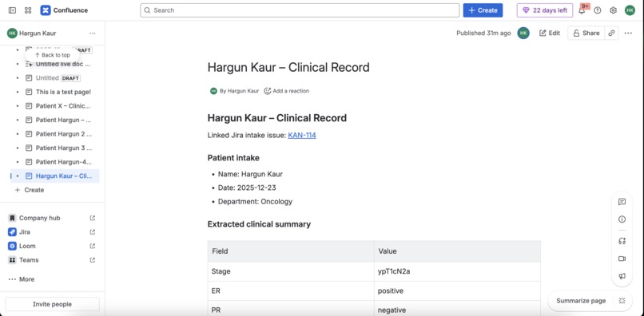The height and width of the screenshot is (316, 644).
Task: Click the ypT1cN2a Stage value cell
Action: point(457,271)
